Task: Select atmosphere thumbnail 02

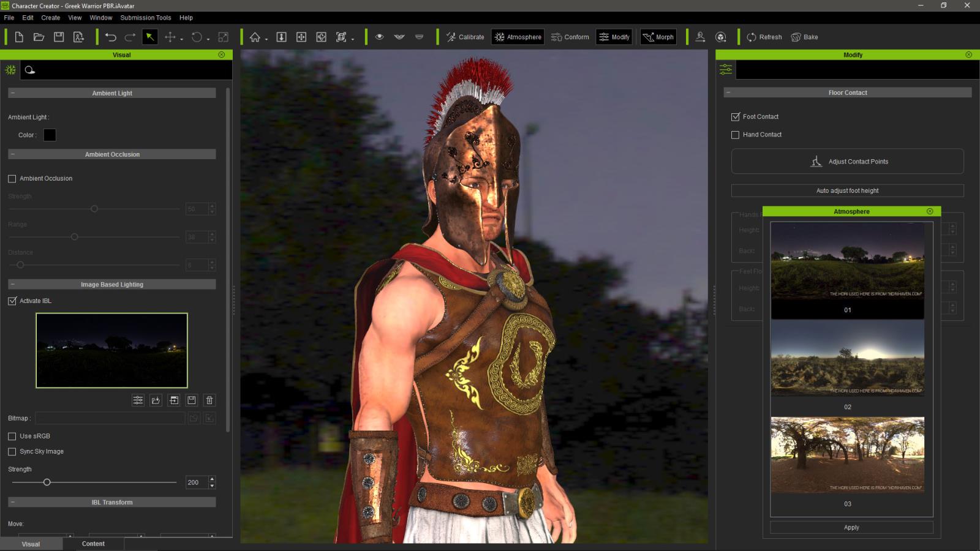Action: click(848, 358)
